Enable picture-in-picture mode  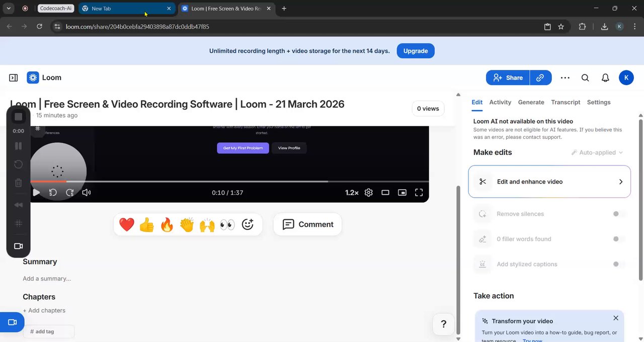(402, 192)
